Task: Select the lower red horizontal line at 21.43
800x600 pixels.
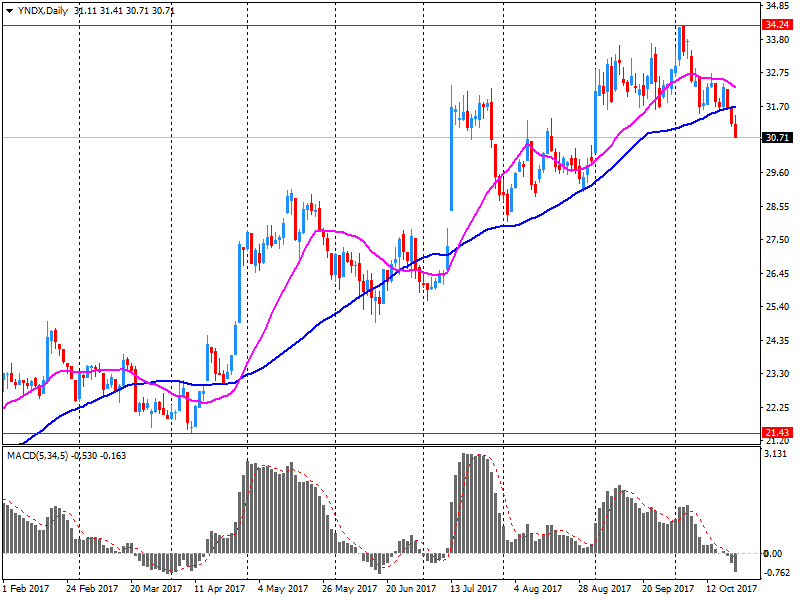Action: 382,434
